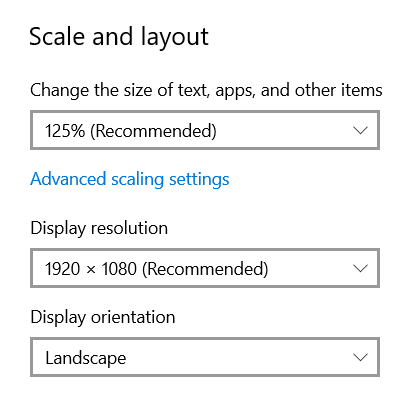The height and width of the screenshot is (399, 415).
Task: Select the 'Scale and layout' heading text
Action: 119,37
